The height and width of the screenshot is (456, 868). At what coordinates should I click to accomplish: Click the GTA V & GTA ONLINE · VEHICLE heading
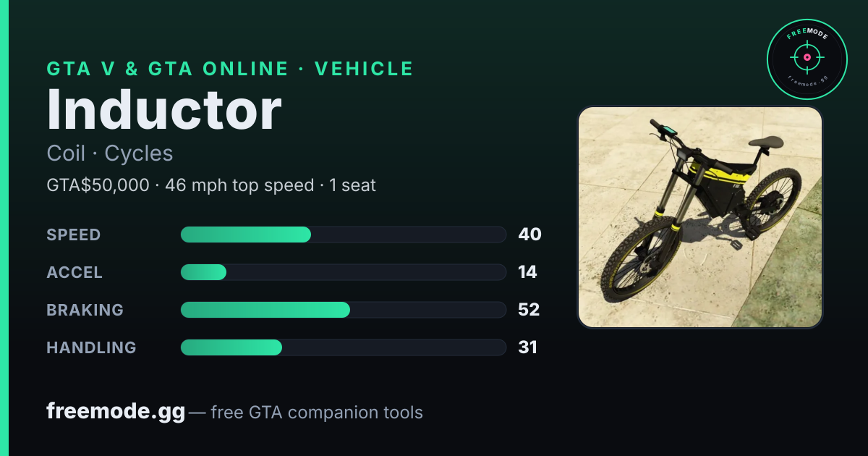[230, 69]
